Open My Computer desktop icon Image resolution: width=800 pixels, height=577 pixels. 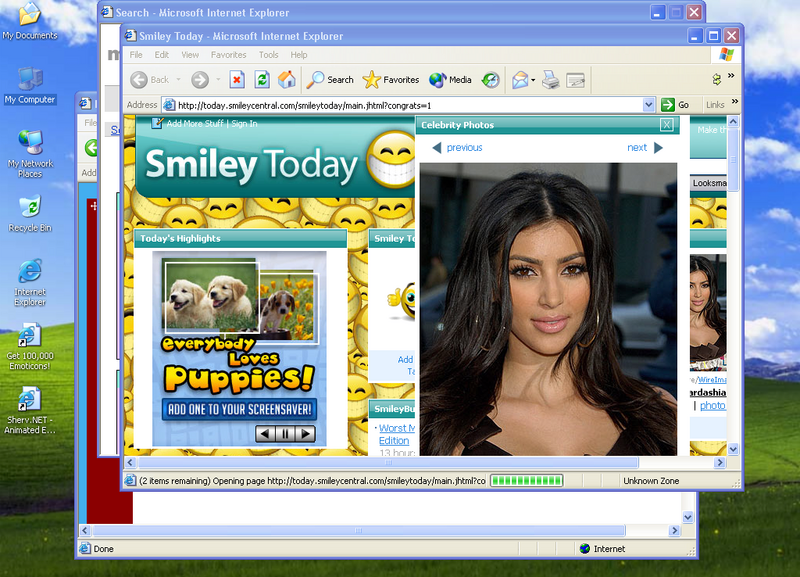[x=30, y=86]
